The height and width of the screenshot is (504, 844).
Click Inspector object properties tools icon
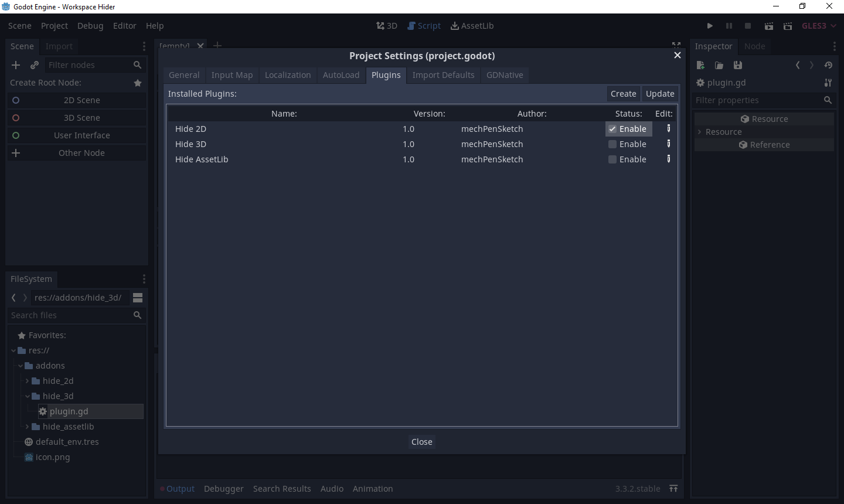[x=828, y=83]
